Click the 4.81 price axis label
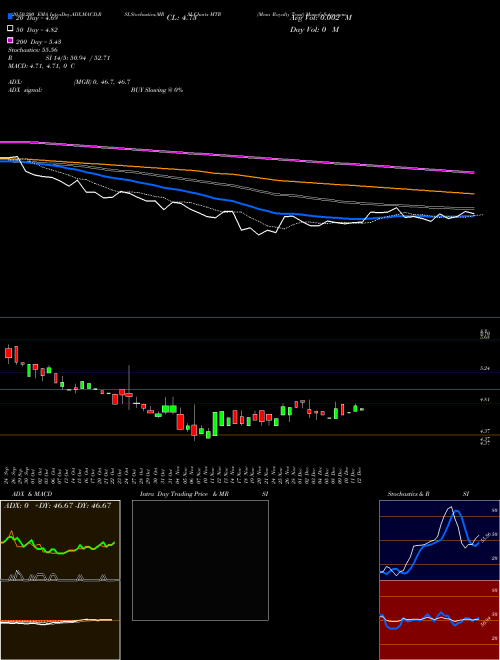 pyautogui.click(x=484, y=400)
